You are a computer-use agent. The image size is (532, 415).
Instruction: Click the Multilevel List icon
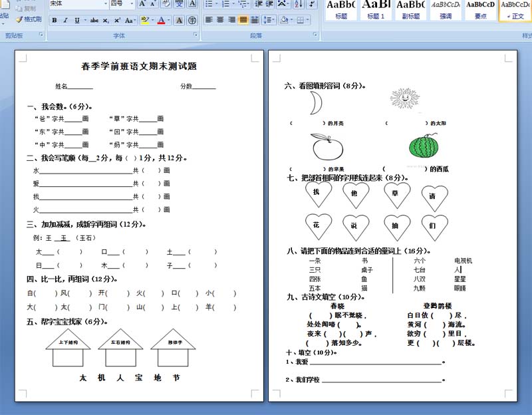(x=242, y=4)
